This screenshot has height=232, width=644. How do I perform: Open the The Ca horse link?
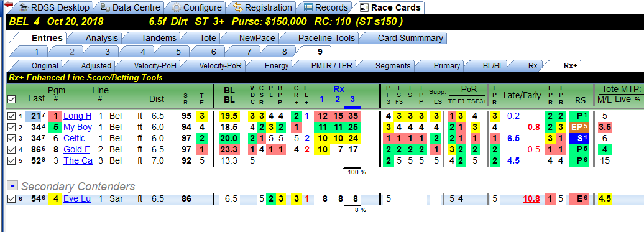pyautogui.click(x=78, y=161)
